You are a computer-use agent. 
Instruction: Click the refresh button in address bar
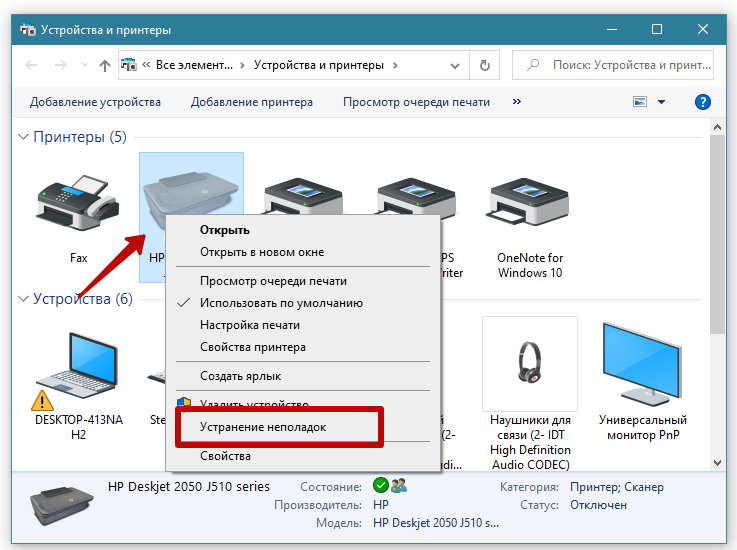[x=485, y=65]
